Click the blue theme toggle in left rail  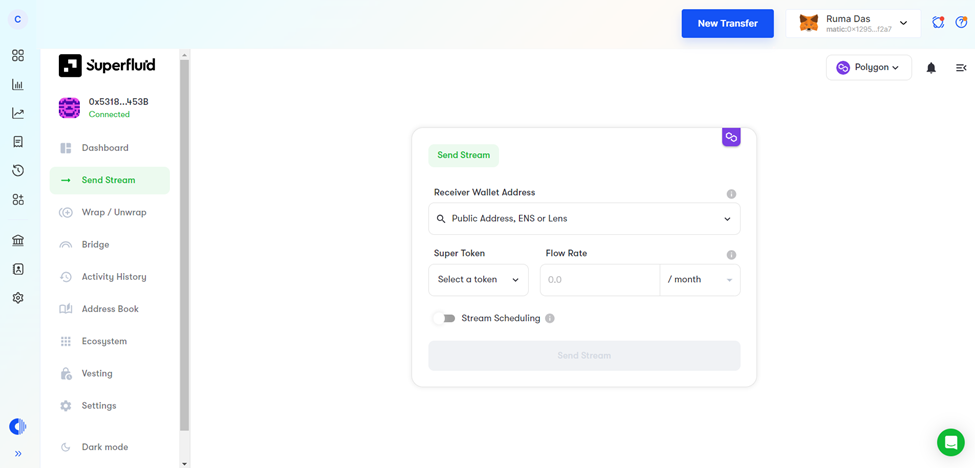tap(18, 427)
